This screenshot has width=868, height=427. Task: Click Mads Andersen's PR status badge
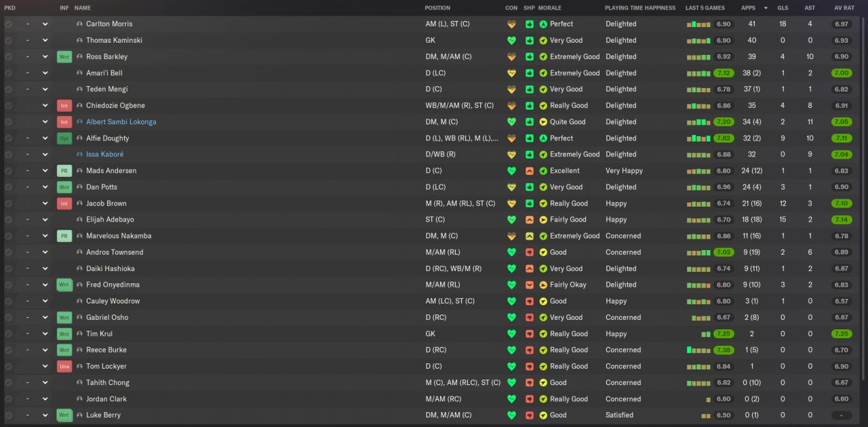click(64, 171)
